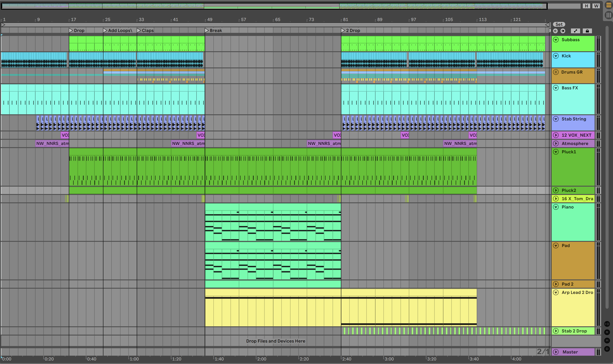Switch to Session view selector icon

(x=609, y=15)
